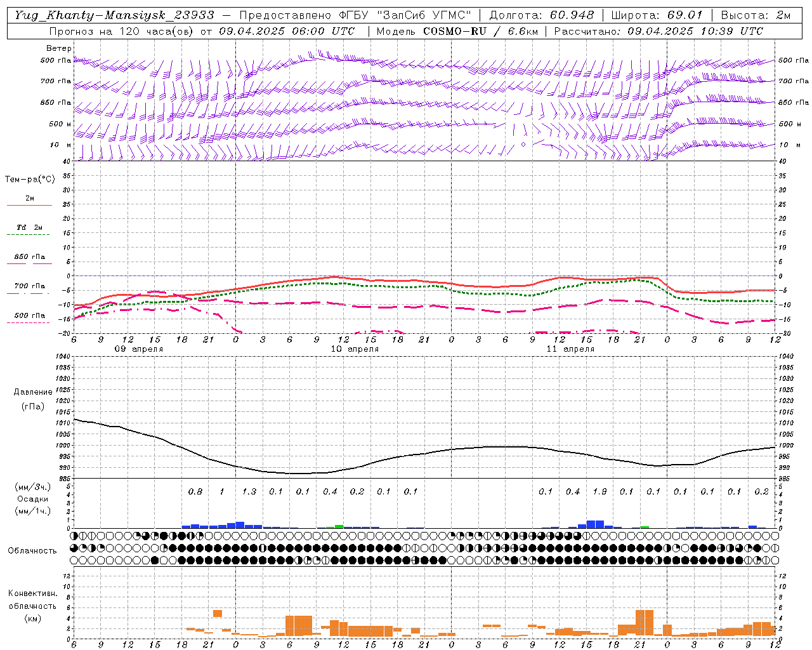Image resolution: width=812 pixels, height=650 pixels.
Task: Click the 09 апреля date label
Action: 138,349
